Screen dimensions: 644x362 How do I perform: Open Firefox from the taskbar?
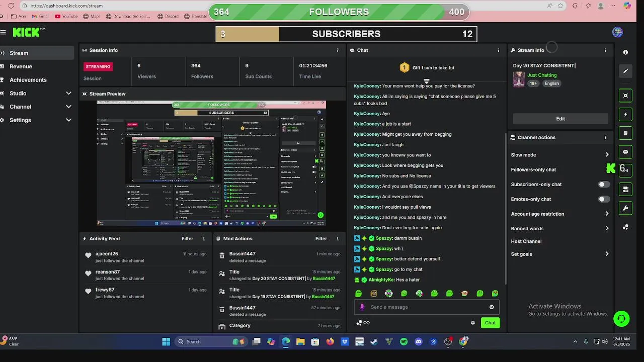click(330, 342)
